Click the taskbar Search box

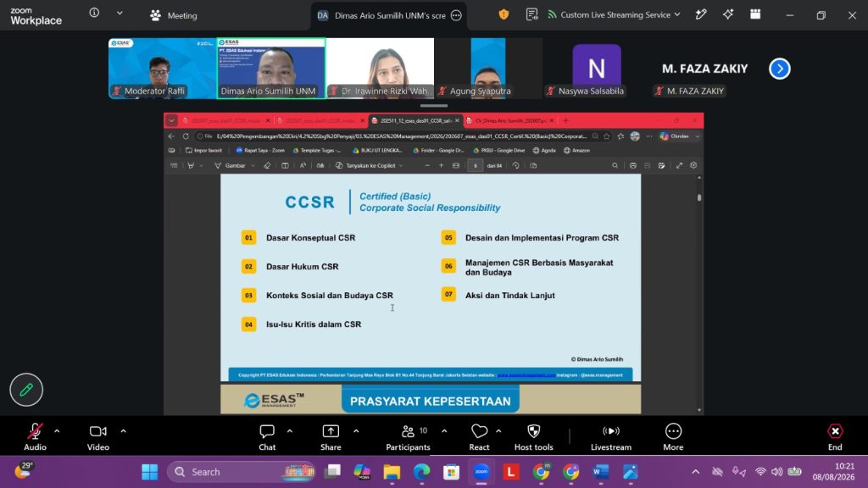[x=242, y=472]
